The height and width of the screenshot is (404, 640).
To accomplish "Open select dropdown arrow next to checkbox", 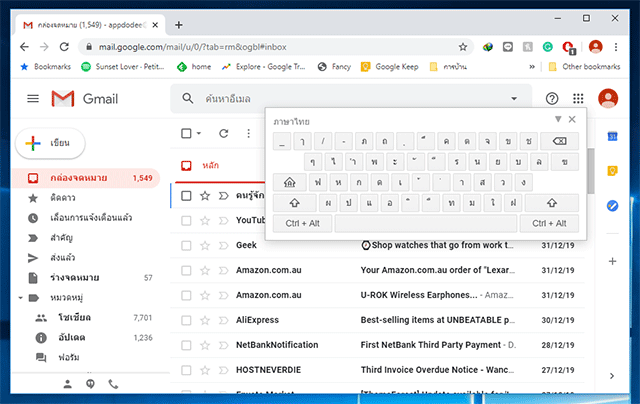I will pyautogui.click(x=199, y=133).
